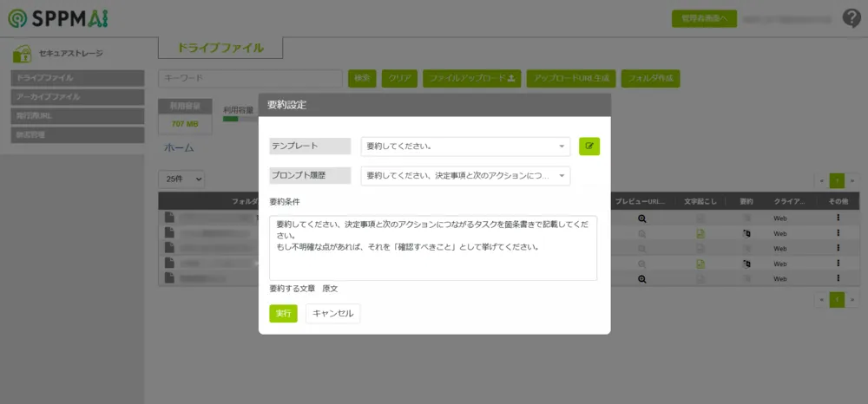Screen dimensions: 868x404
Task: Select 発行済URL in the sidebar
Action: click(x=77, y=116)
